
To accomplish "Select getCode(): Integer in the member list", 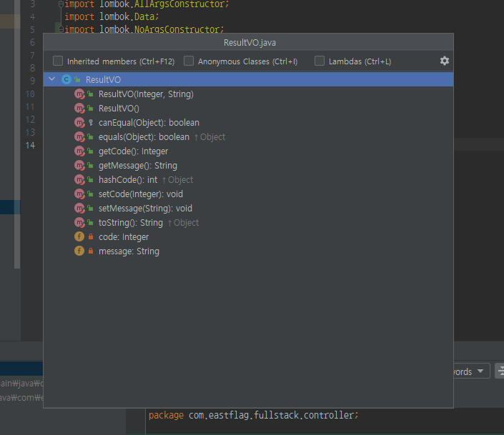I will coord(133,151).
